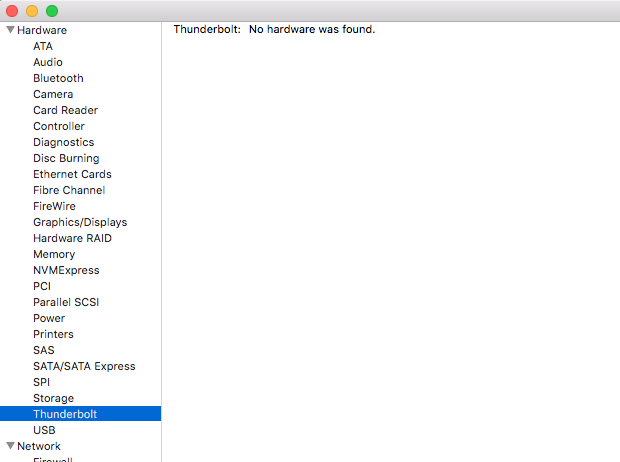Select Bluetooth from the hardware list
Viewport: 620px width, 462px height.
(58, 78)
